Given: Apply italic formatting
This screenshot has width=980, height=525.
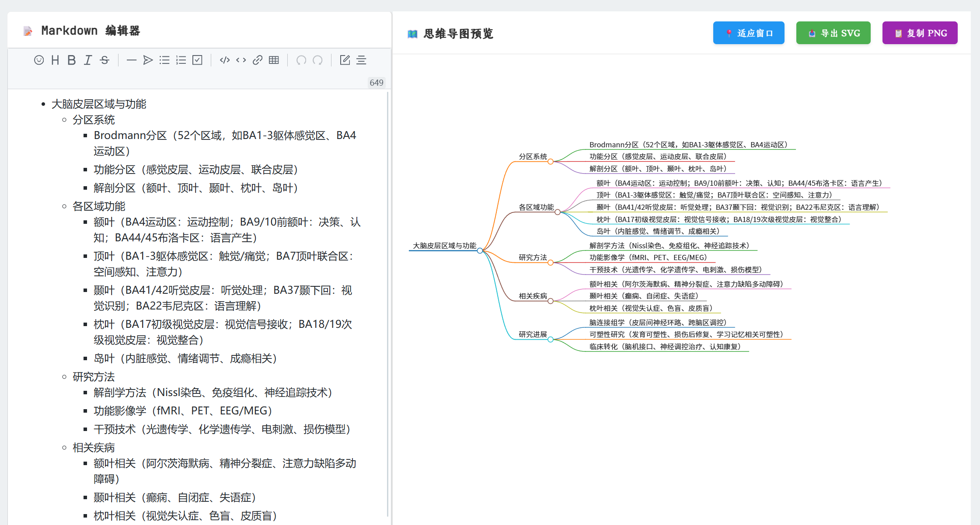Looking at the screenshot, I should [88, 60].
